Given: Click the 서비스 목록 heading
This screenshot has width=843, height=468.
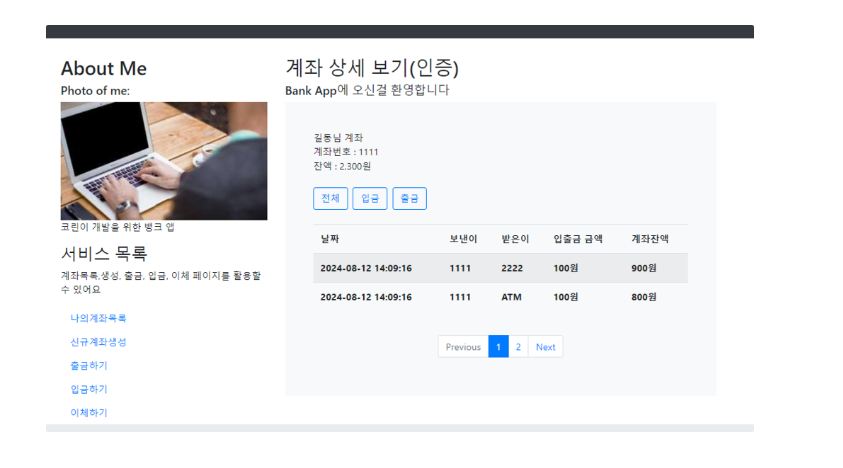Looking at the screenshot, I should point(104,253).
